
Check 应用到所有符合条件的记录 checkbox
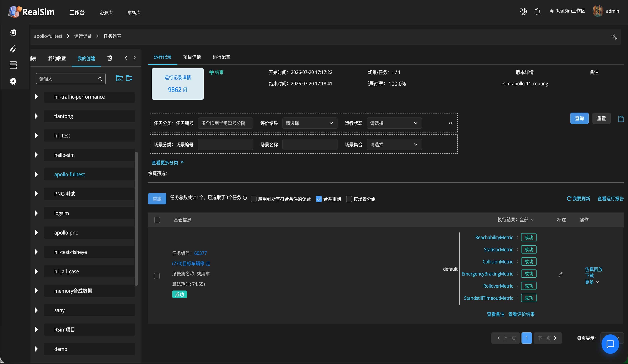click(253, 199)
